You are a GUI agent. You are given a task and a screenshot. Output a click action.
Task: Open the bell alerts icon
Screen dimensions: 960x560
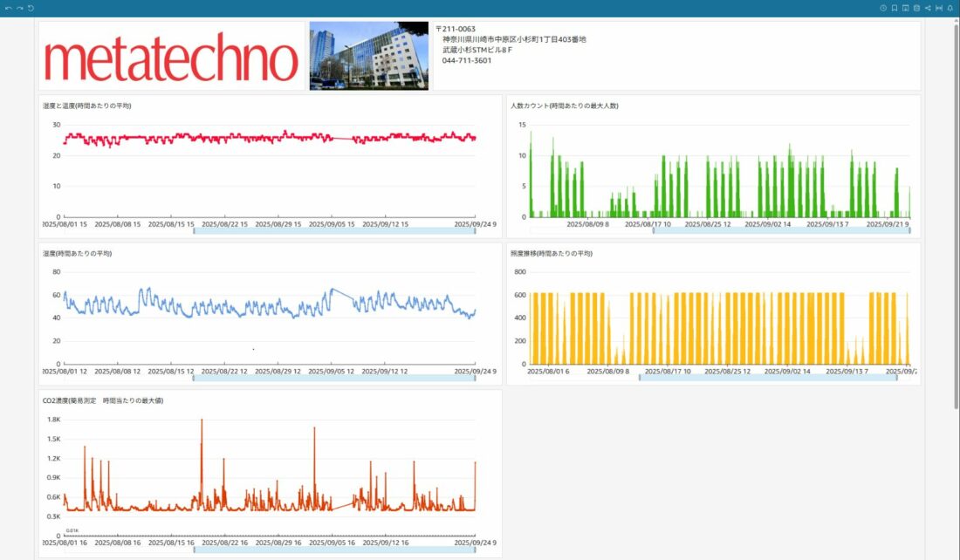click(950, 8)
